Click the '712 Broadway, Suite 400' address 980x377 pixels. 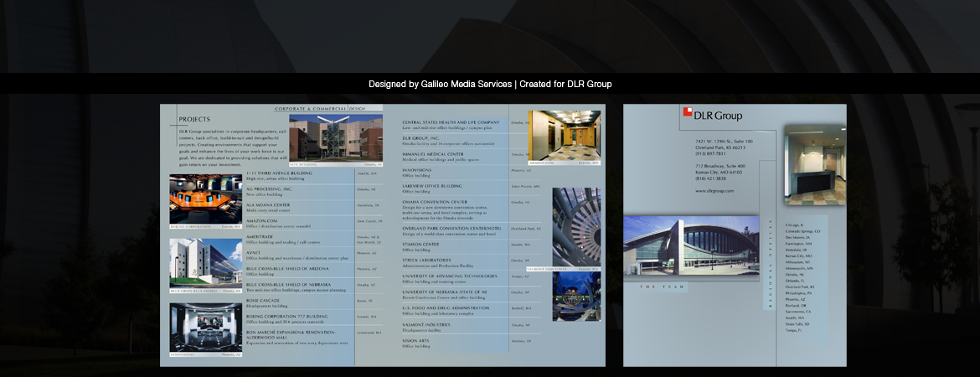(720, 166)
